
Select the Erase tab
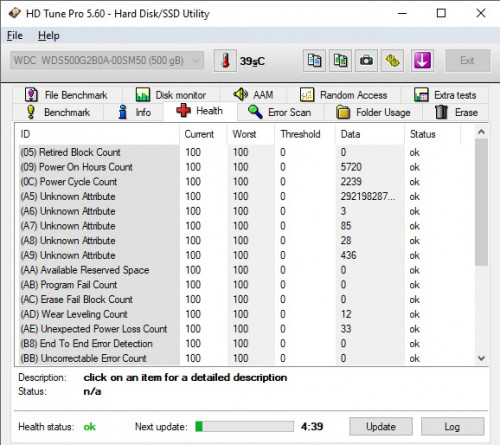456,112
